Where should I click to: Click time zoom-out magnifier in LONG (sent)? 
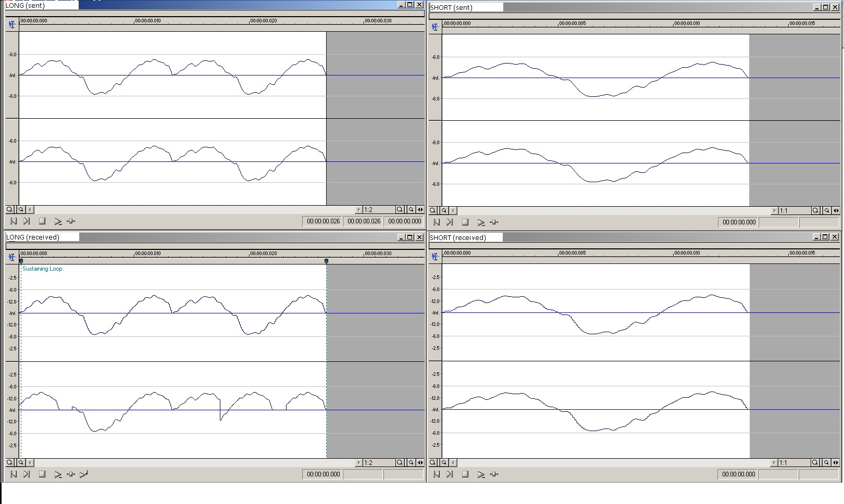411,209
